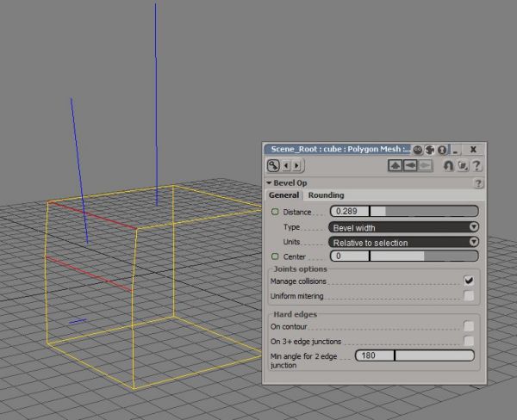Select the General tab
The image size is (517, 420).
pyautogui.click(x=283, y=195)
